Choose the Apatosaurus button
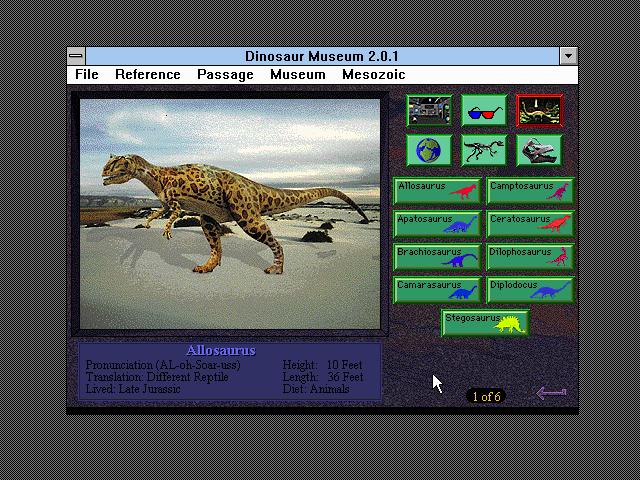640x480 pixels. 437,224
